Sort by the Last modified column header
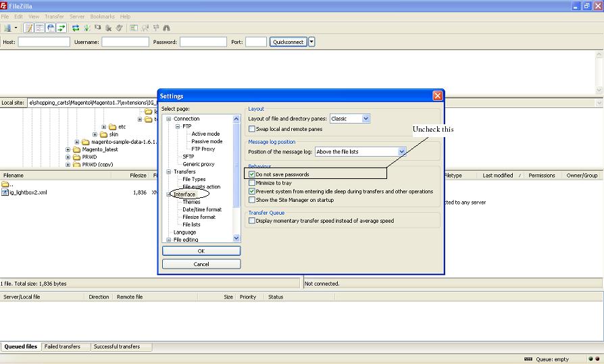 coord(499,176)
